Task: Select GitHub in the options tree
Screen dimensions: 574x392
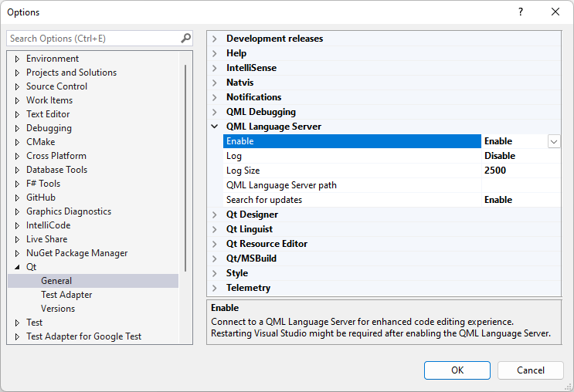Action: coord(41,198)
